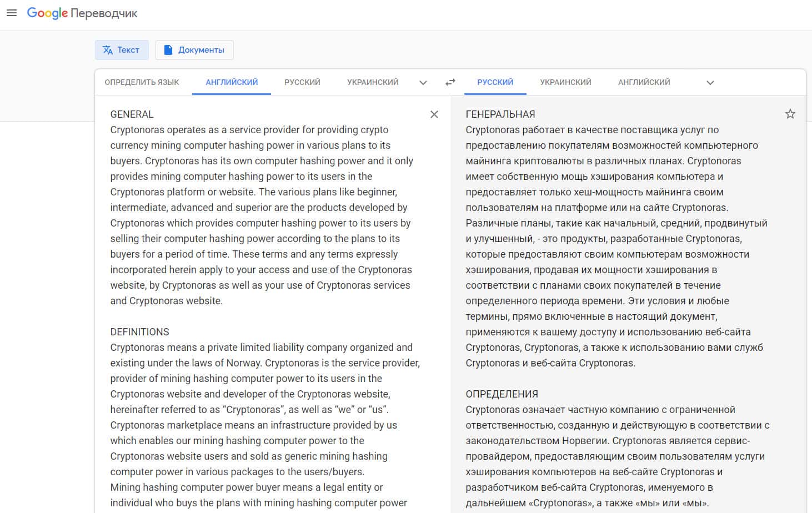This screenshot has width=812, height=513.
Task: Click the Google logo
Action: 47,13
